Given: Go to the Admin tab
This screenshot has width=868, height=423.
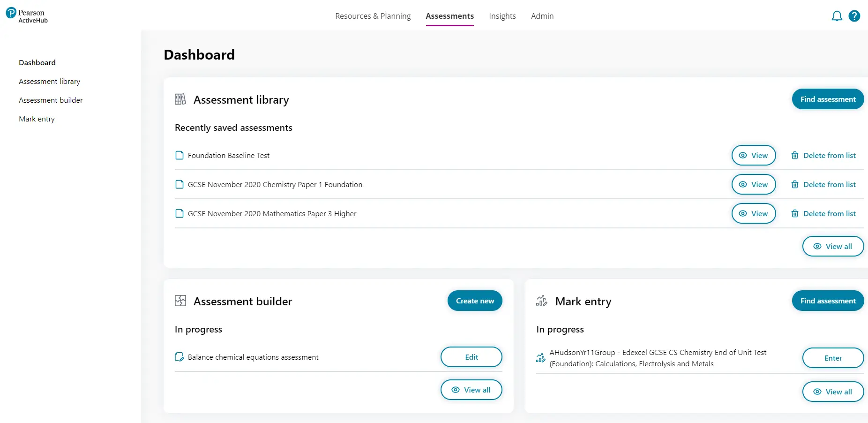Looking at the screenshot, I should click(x=542, y=16).
